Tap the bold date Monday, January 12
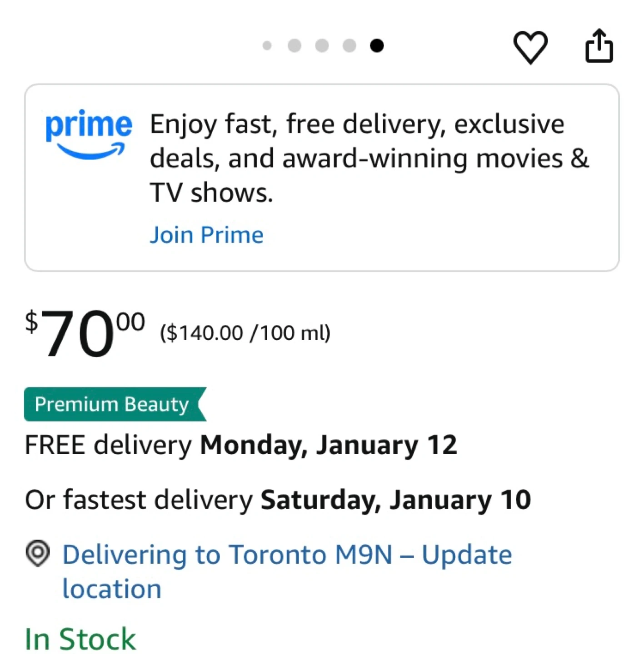This screenshot has height=654, width=644. coord(328,445)
